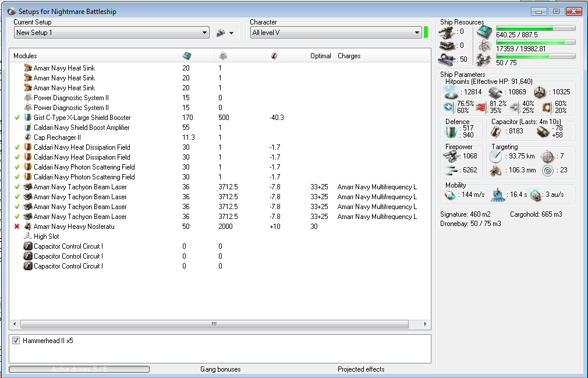588x378 pixels.
Task: Click the Charges column header
Action: pos(349,56)
